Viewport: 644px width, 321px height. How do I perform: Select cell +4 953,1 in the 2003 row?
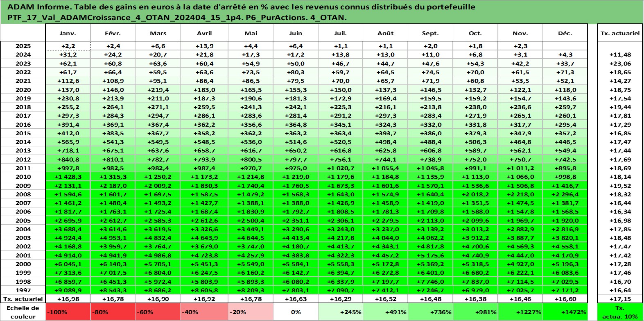pos(113,238)
